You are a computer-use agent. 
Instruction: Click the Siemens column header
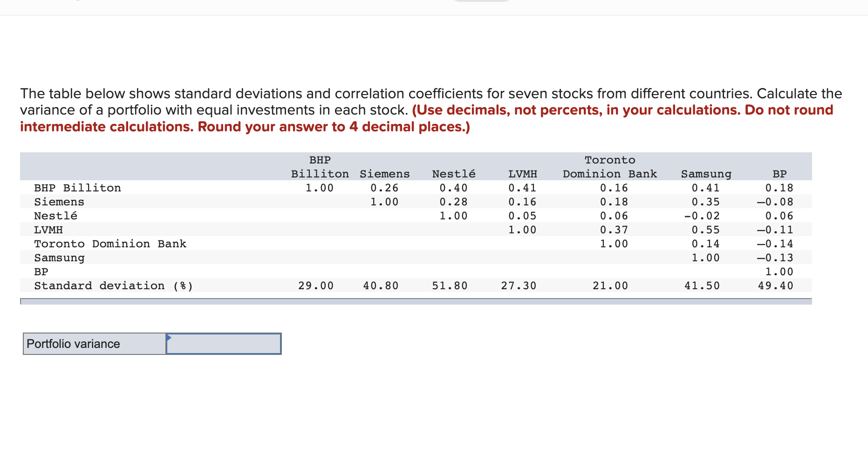(x=385, y=174)
